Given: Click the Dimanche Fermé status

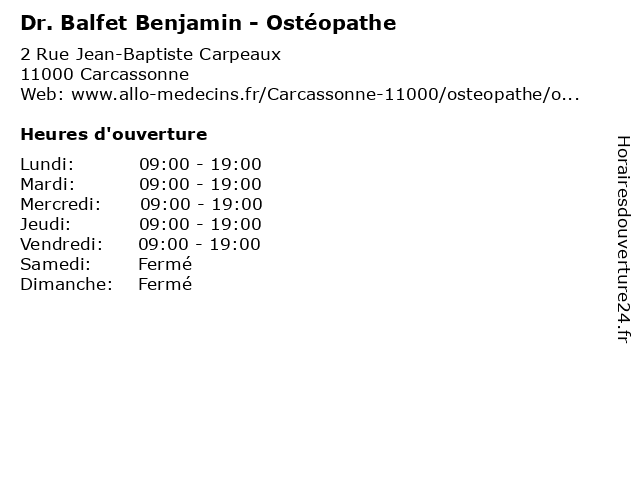Looking at the screenshot, I should click(165, 284).
